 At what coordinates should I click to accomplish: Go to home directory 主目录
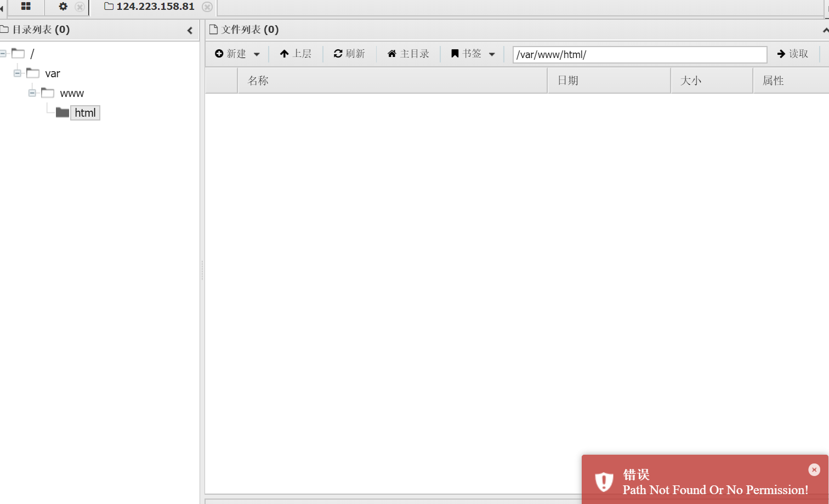(408, 54)
